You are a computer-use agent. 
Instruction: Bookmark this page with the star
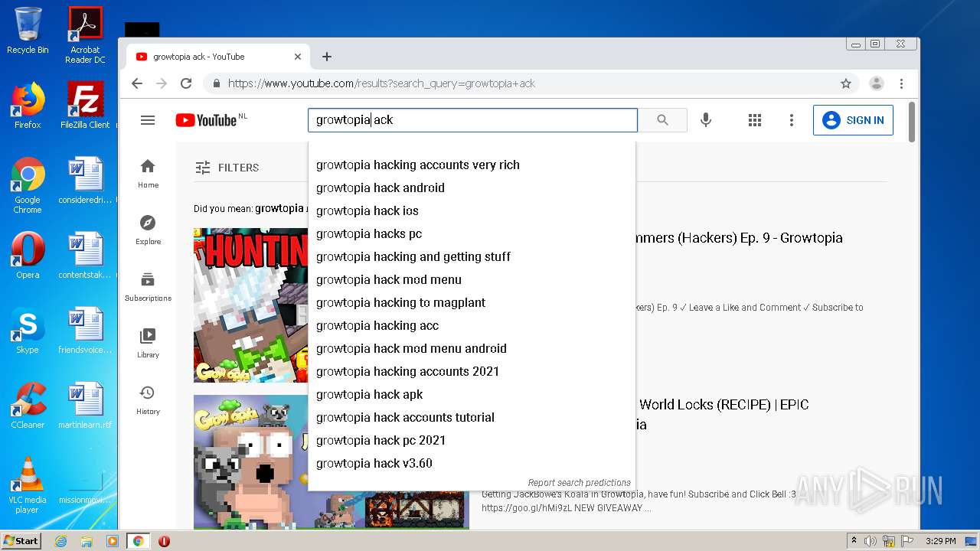coord(846,83)
